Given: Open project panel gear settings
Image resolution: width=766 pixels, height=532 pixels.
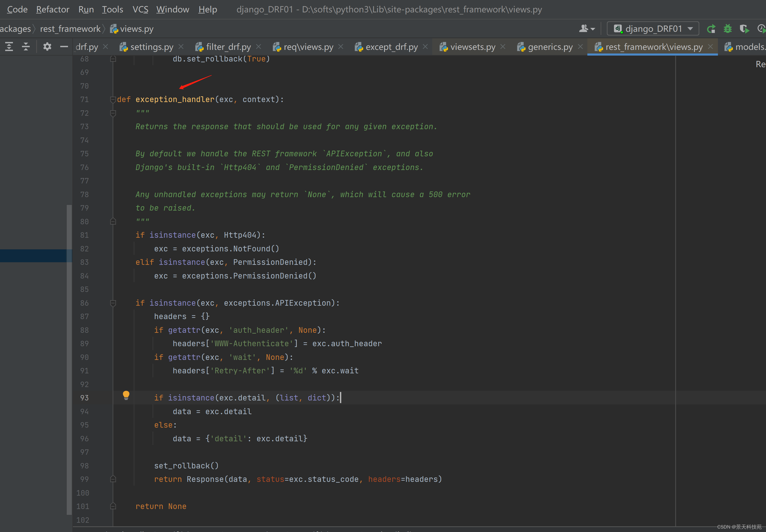Looking at the screenshot, I should (47, 47).
